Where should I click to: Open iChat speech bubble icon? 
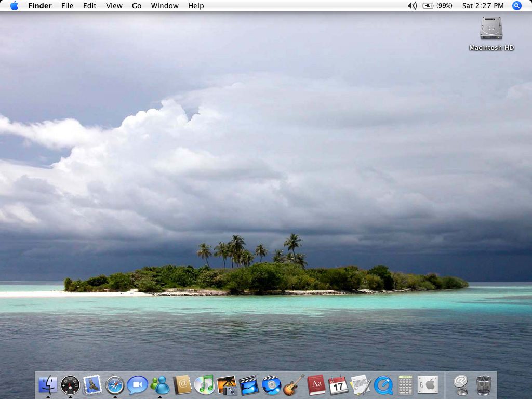point(137,385)
